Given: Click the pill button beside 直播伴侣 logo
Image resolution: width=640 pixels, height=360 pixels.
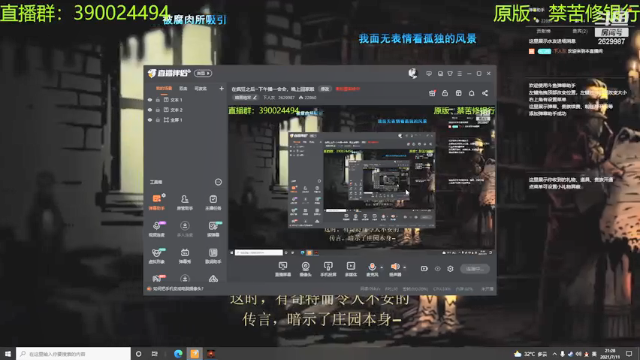Looking at the screenshot, I should pyautogui.click(x=203, y=73).
